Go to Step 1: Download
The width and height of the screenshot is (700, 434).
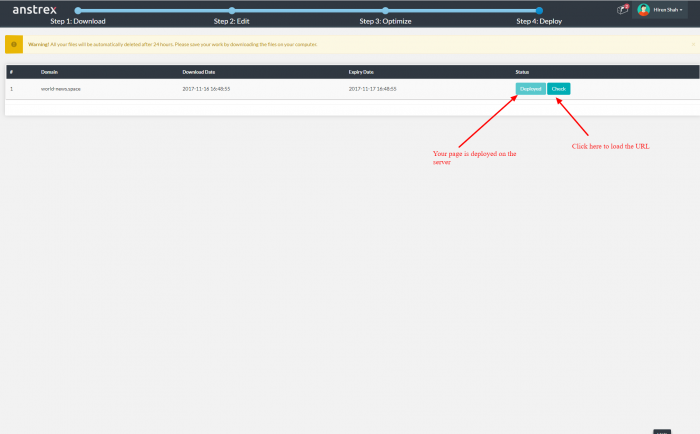78,21
